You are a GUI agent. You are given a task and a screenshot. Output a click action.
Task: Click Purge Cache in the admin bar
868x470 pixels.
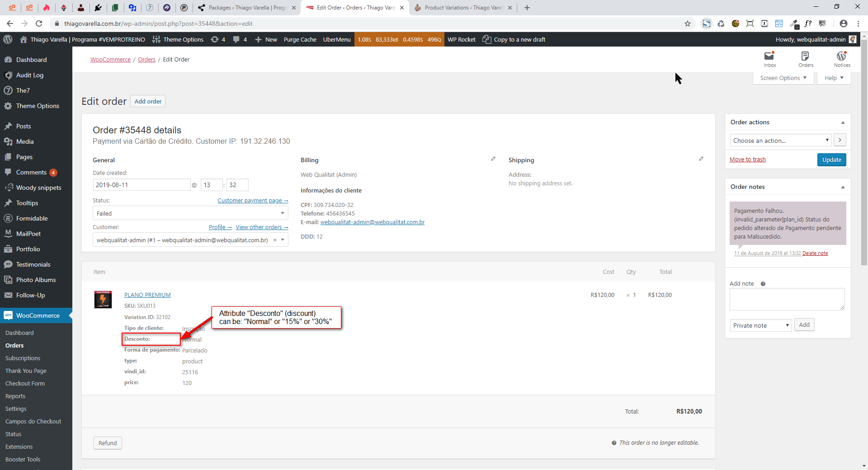click(x=300, y=39)
